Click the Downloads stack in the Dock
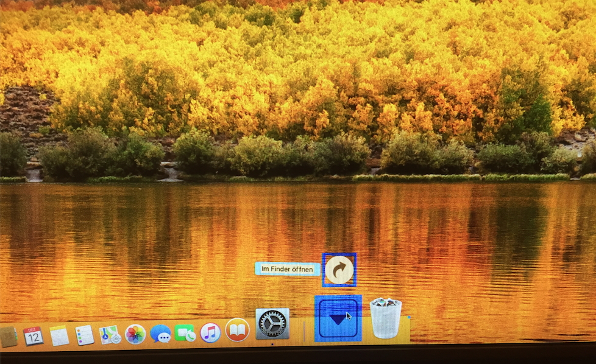Viewport: 596px width, 364px height. [338, 318]
